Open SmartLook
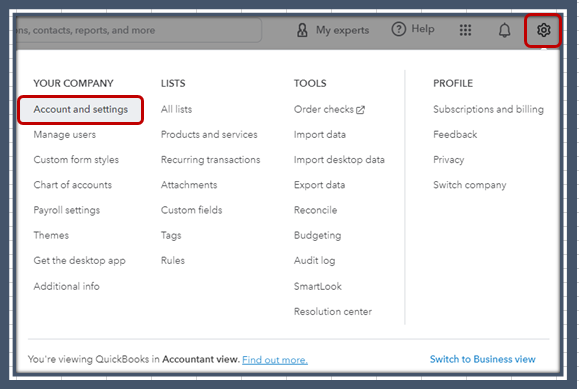 tap(318, 286)
